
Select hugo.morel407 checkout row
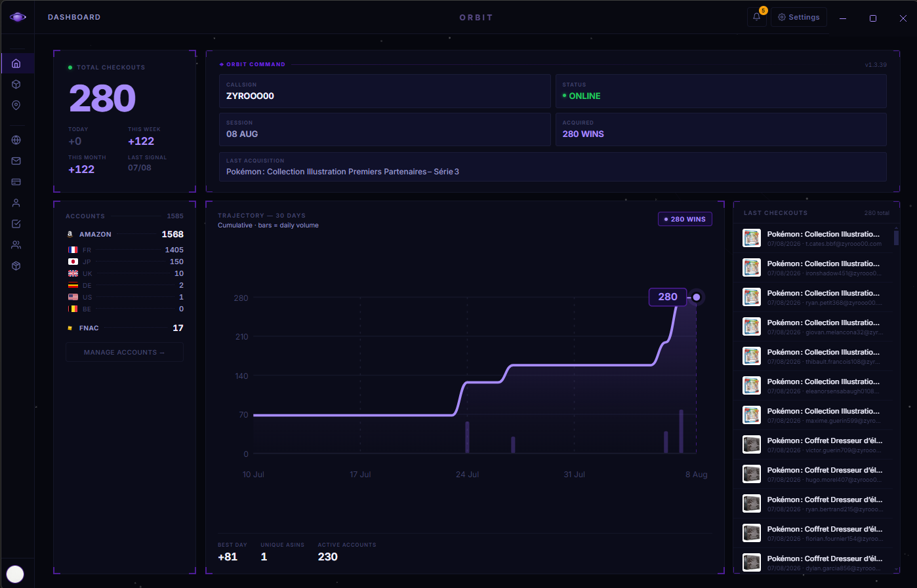pos(813,474)
